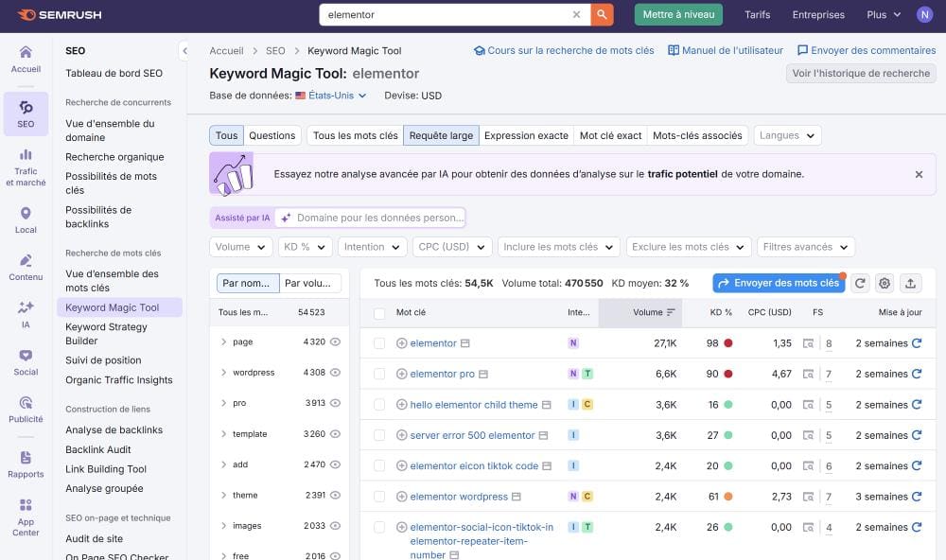Toggle eye icon for 'template' group
The height and width of the screenshot is (560, 946).
(336, 434)
